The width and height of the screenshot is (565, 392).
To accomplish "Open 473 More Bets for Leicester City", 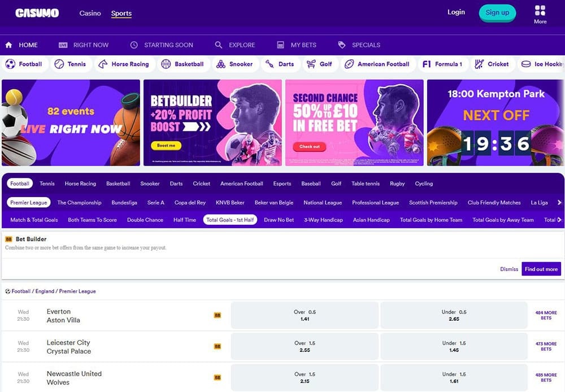I will click(546, 346).
